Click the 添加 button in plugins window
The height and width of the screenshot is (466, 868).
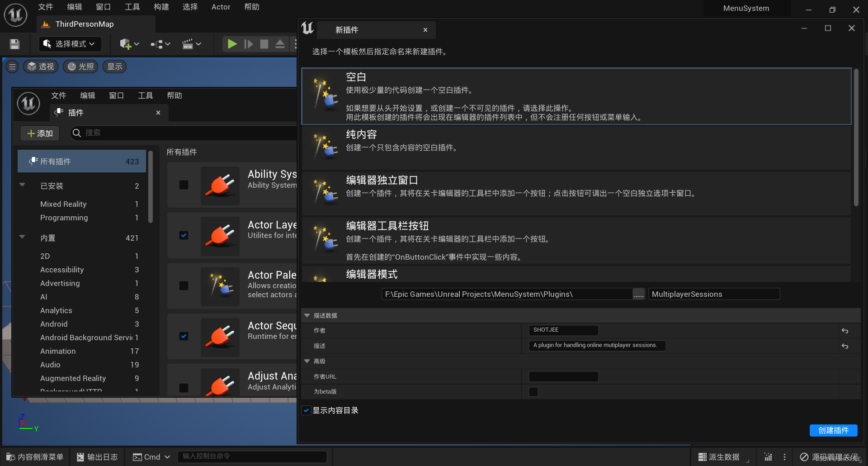[39, 133]
